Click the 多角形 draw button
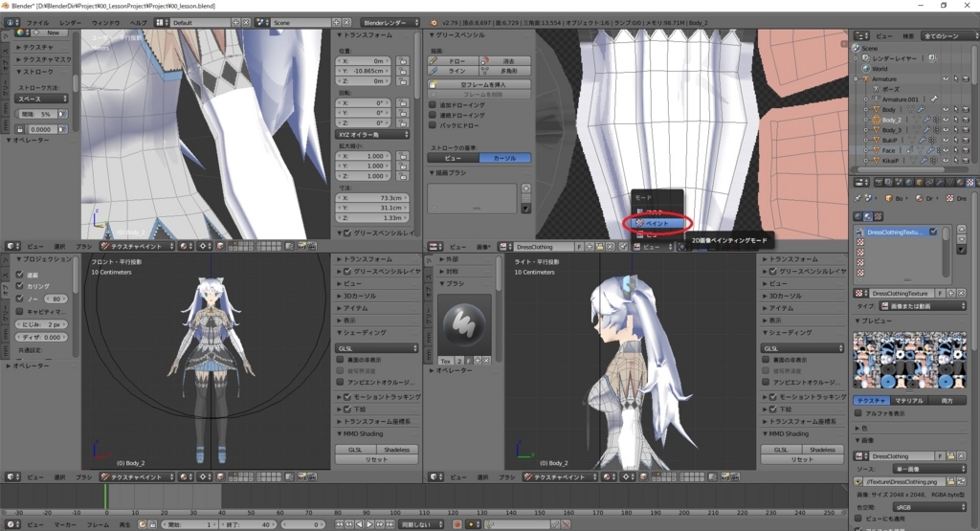The height and width of the screenshot is (531, 980). click(505, 71)
